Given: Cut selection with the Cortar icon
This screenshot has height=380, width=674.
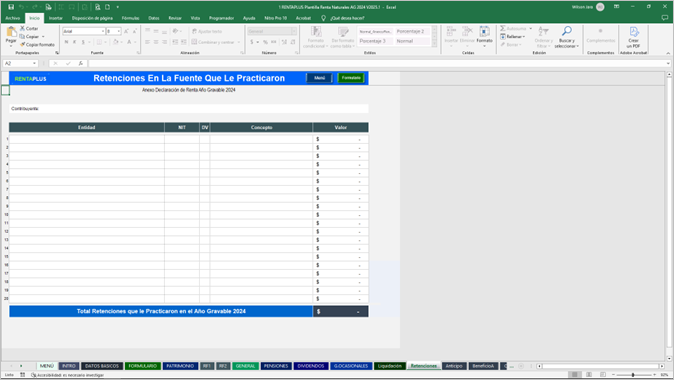Looking at the screenshot, I should tap(22, 28).
